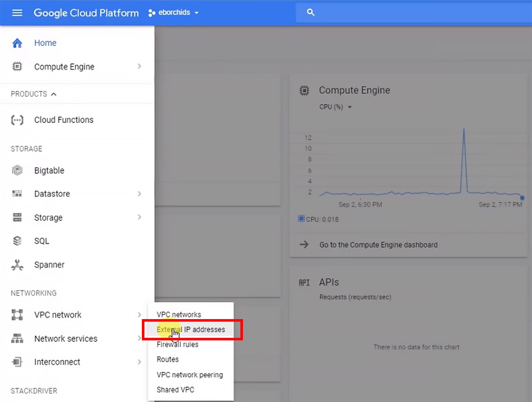Go to the Compute Engine dashboard link

coord(379,245)
